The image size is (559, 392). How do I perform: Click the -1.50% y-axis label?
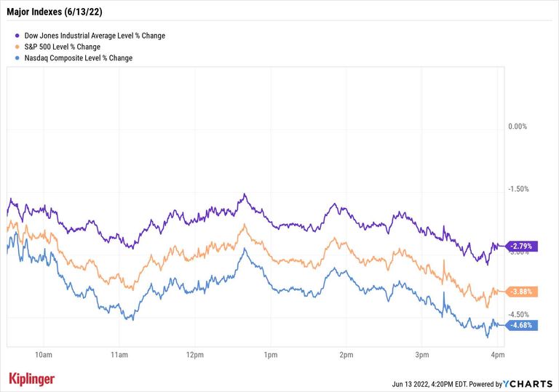click(518, 189)
